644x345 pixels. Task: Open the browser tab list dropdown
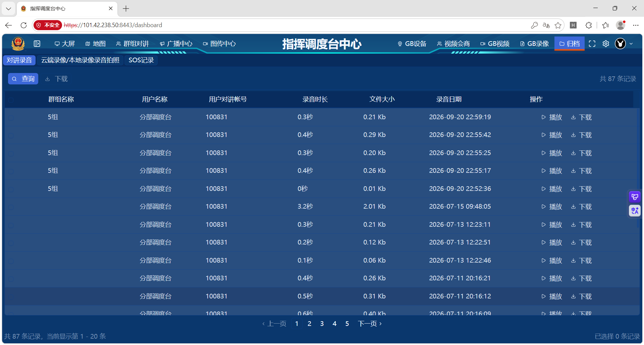pos(8,8)
